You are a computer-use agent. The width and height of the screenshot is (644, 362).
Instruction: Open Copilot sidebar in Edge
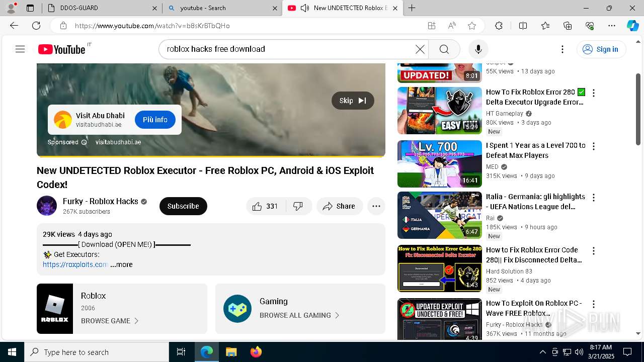(632, 26)
